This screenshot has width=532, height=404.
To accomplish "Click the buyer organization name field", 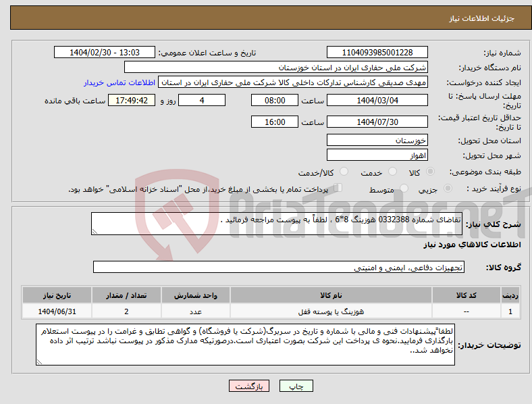I will (x=276, y=67).
